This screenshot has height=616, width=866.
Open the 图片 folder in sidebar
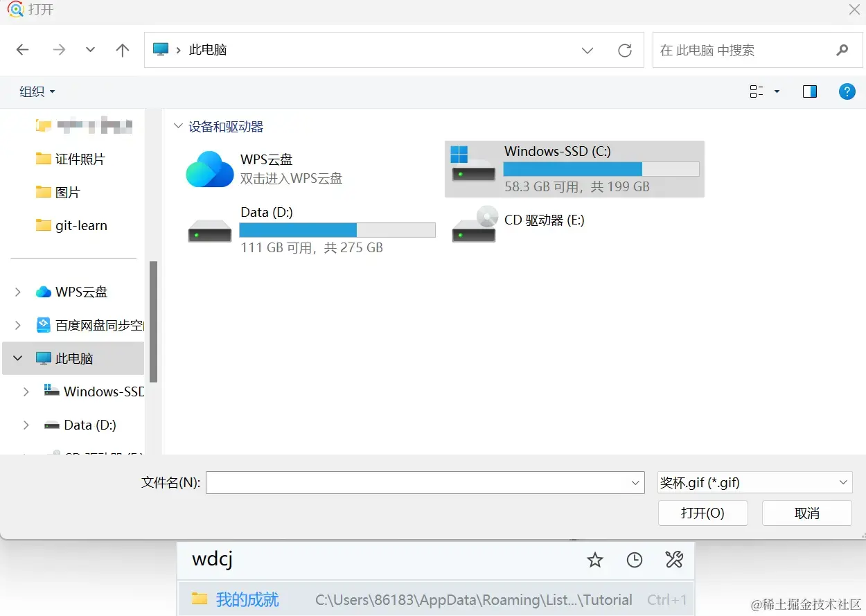[58, 192]
